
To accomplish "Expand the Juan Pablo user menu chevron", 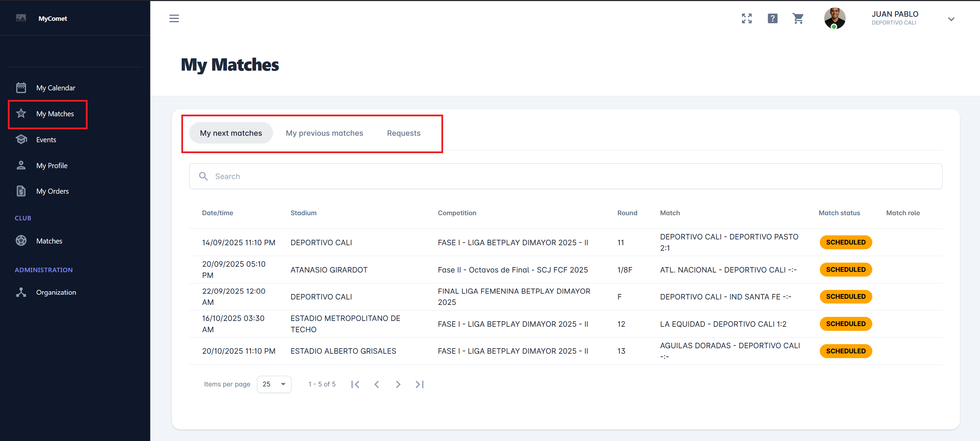I will [951, 19].
